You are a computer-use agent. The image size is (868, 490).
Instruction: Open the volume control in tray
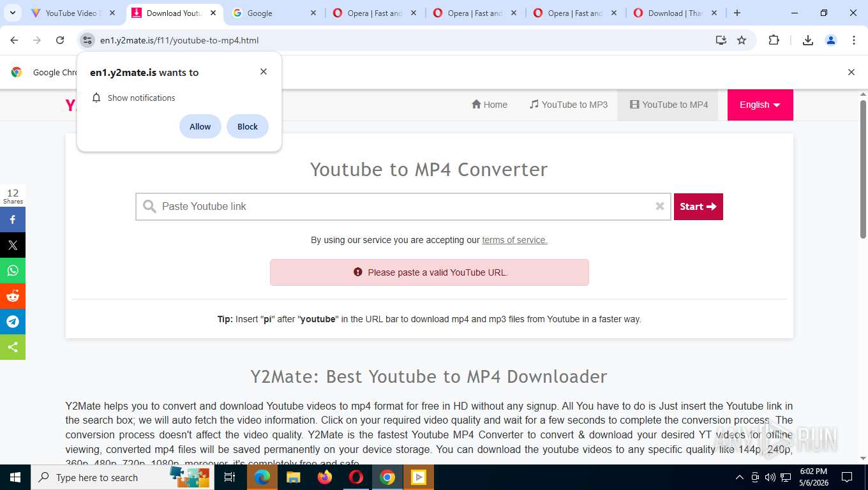pyautogui.click(x=770, y=477)
